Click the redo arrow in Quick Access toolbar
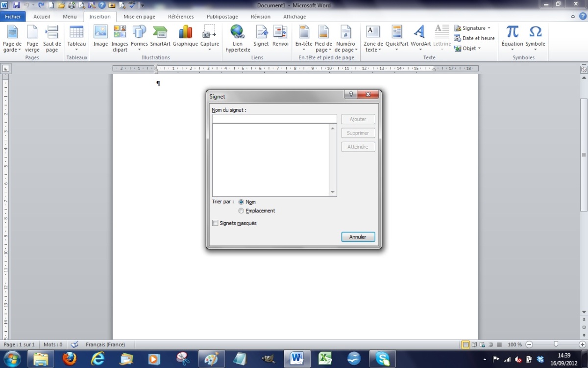The image size is (588, 368). coord(41,5)
